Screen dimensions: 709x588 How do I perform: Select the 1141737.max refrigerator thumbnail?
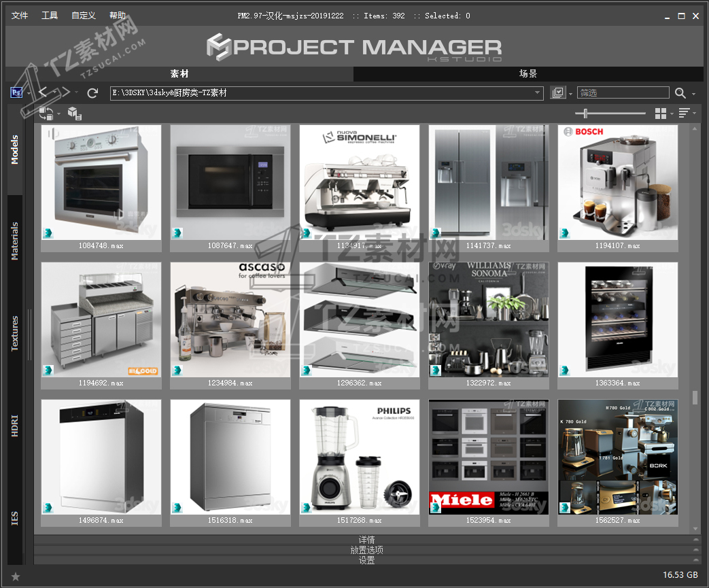pos(489,182)
